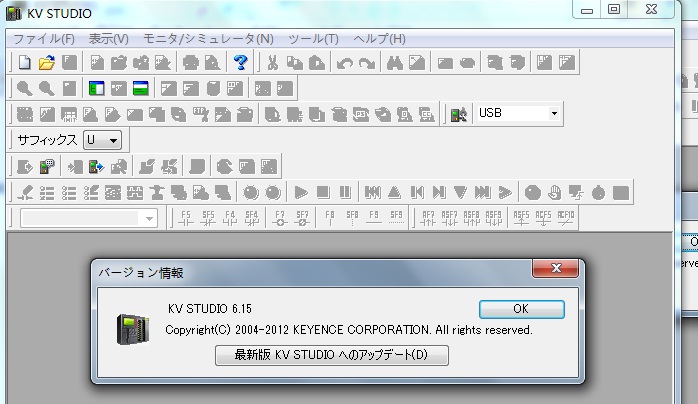Click the square Stop icon
The height and width of the screenshot is (404, 698).
click(x=323, y=193)
